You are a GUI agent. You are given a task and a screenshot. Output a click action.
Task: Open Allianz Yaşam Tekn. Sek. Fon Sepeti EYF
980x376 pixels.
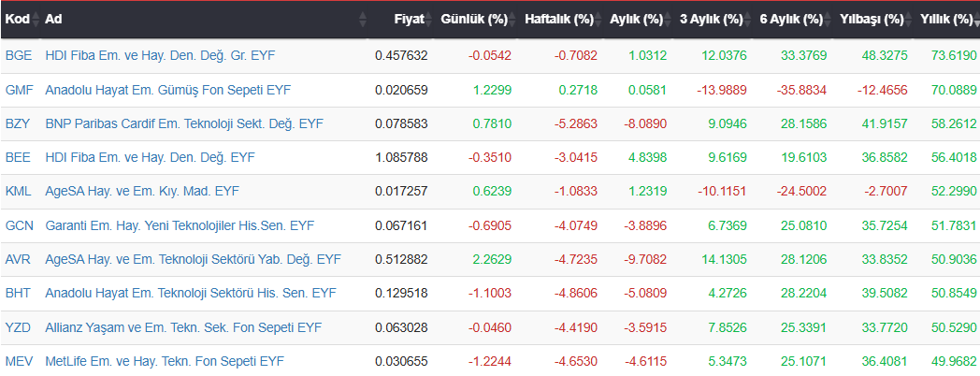pos(183,327)
